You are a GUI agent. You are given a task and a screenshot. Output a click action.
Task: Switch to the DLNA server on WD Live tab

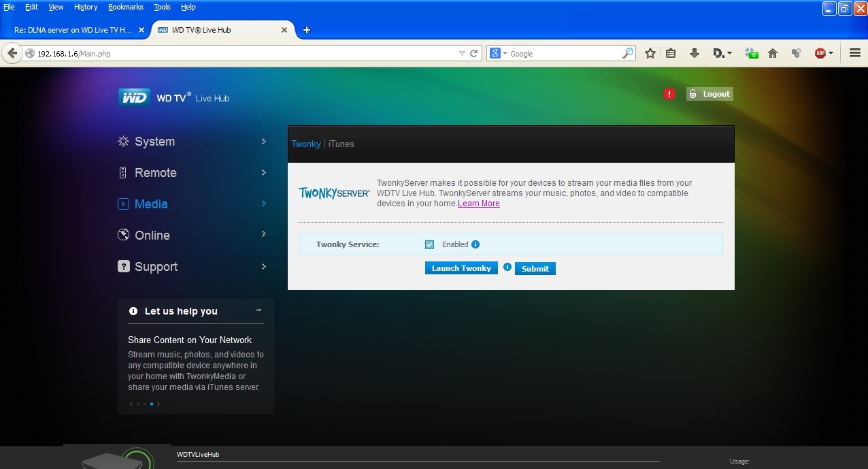click(x=75, y=30)
